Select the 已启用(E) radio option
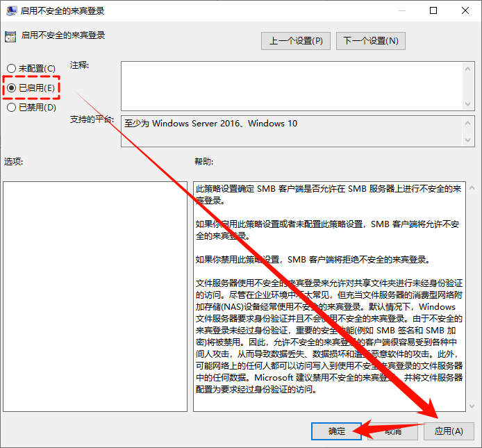 click(31, 88)
